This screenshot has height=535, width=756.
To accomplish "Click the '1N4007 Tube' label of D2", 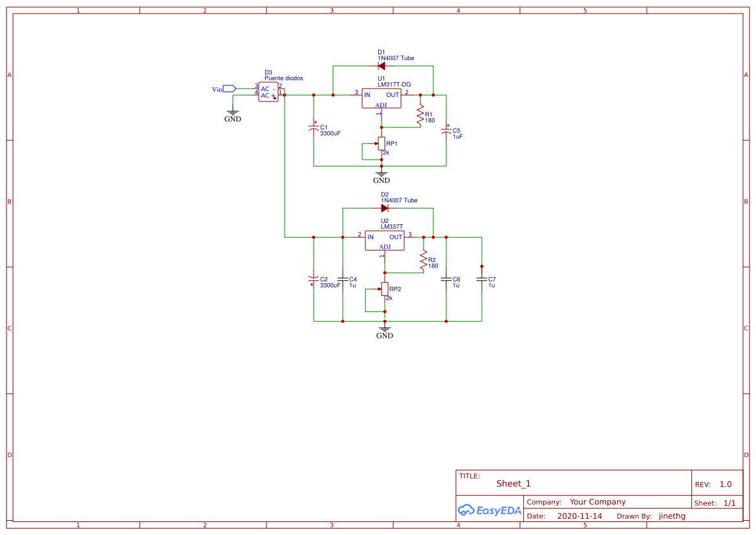I will point(399,200).
